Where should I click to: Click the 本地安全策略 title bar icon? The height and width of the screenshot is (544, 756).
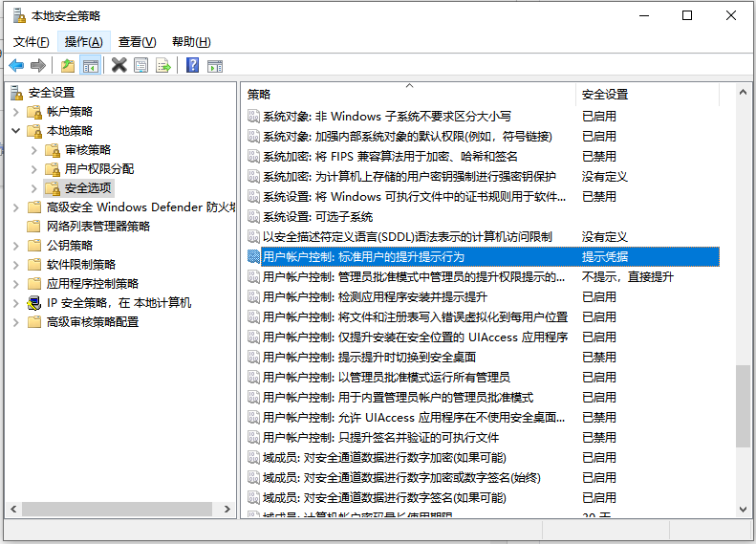pyautogui.click(x=19, y=16)
